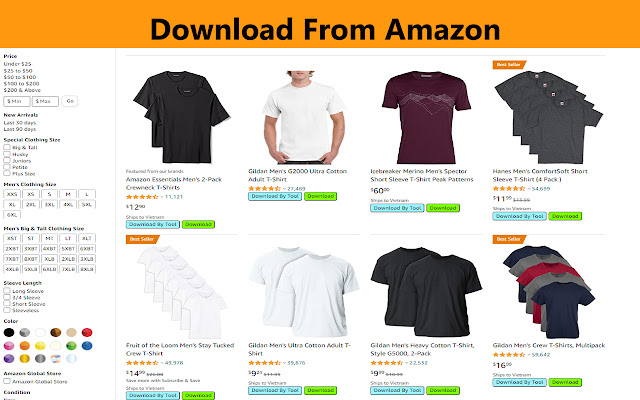Toggle the Short Sleeve checkbox
This screenshot has width=640, height=400.
[x=7, y=304]
